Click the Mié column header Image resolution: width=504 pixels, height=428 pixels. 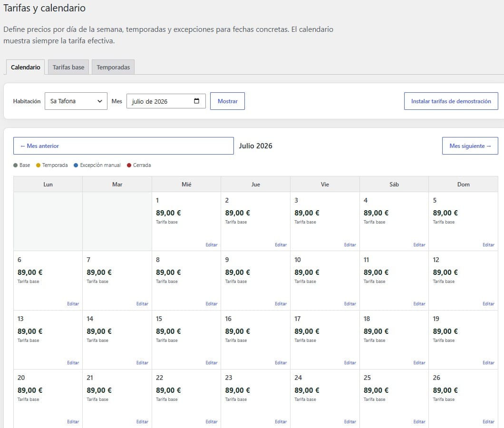click(186, 184)
